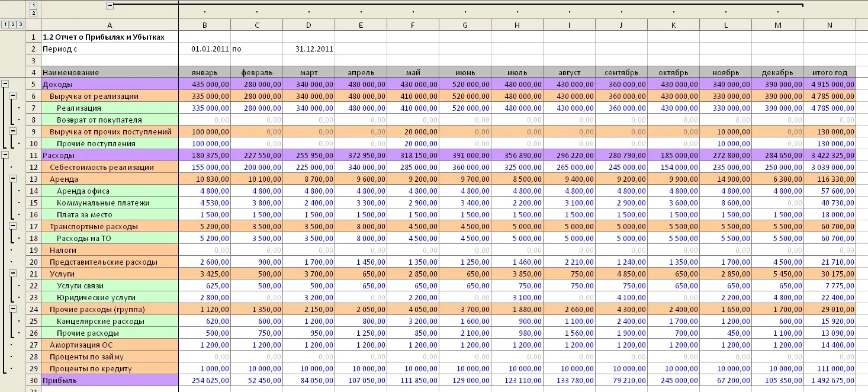Collapse the Услуги row group
The height and width of the screenshot is (392, 868).
(x=13, y=274)
